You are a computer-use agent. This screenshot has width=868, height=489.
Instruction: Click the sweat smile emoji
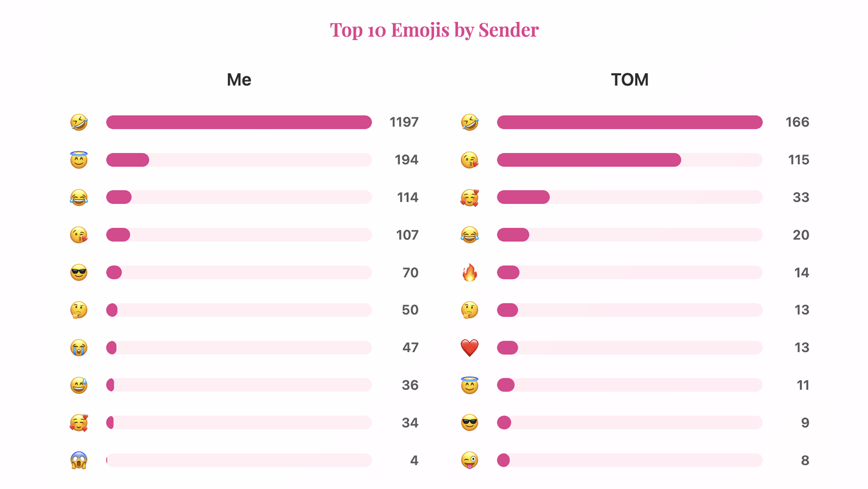click(79, 385)
